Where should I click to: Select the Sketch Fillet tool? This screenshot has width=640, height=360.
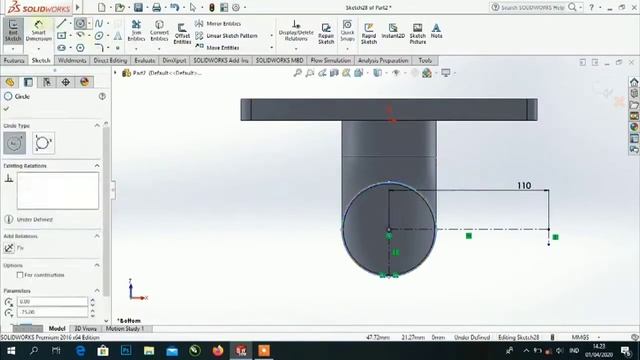point(99,48)
